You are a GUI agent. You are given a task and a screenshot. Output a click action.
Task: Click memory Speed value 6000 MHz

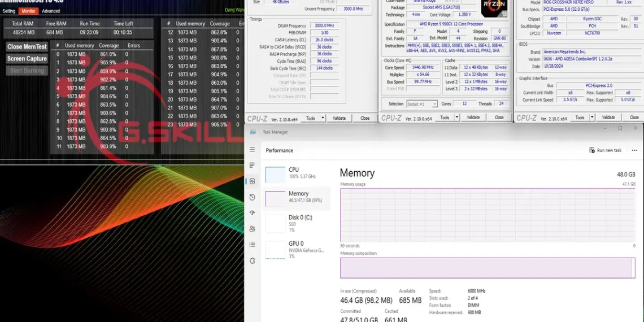[x=476, y=291]
